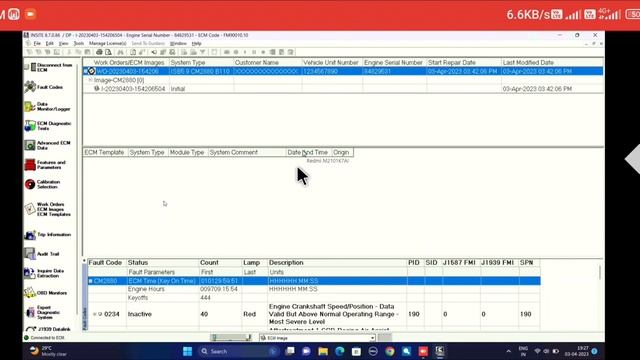Screen dimensions: 640x360
Task: Open the Tools menu
Action: point(78,43)
